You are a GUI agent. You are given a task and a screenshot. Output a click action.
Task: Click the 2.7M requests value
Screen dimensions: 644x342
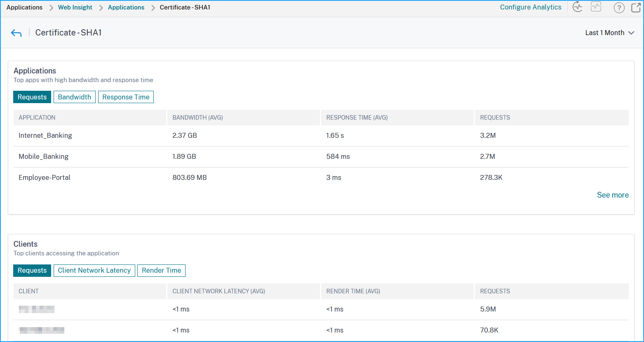(x=488, y=157)
